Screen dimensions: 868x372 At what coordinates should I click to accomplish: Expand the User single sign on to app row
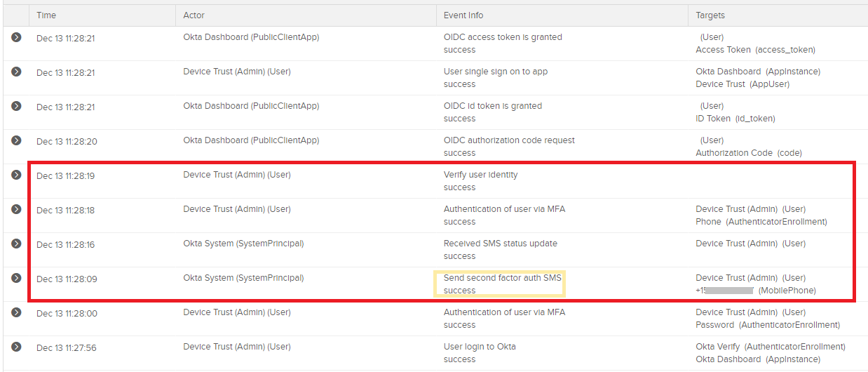[16, 72]
